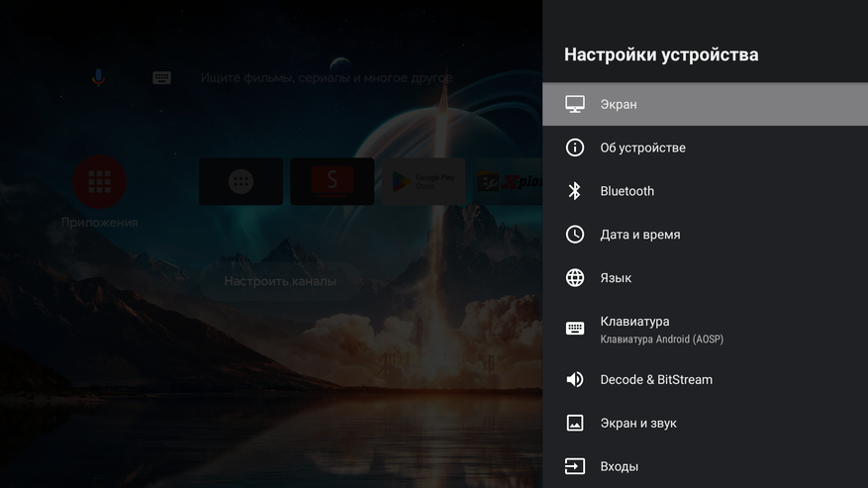868x488 pixels.
Task: Click the keyboard icon beside Клавиатура
Action: tap(575, 329)
